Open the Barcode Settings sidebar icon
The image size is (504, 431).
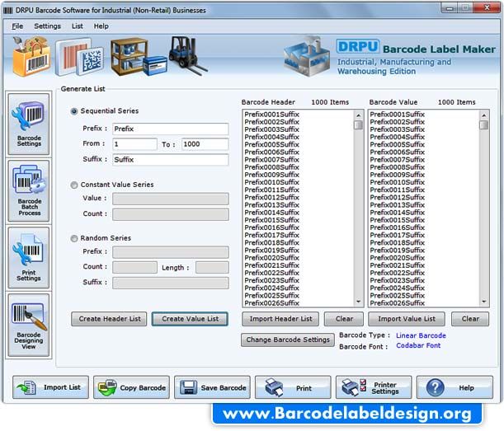[x=29, y=124]
